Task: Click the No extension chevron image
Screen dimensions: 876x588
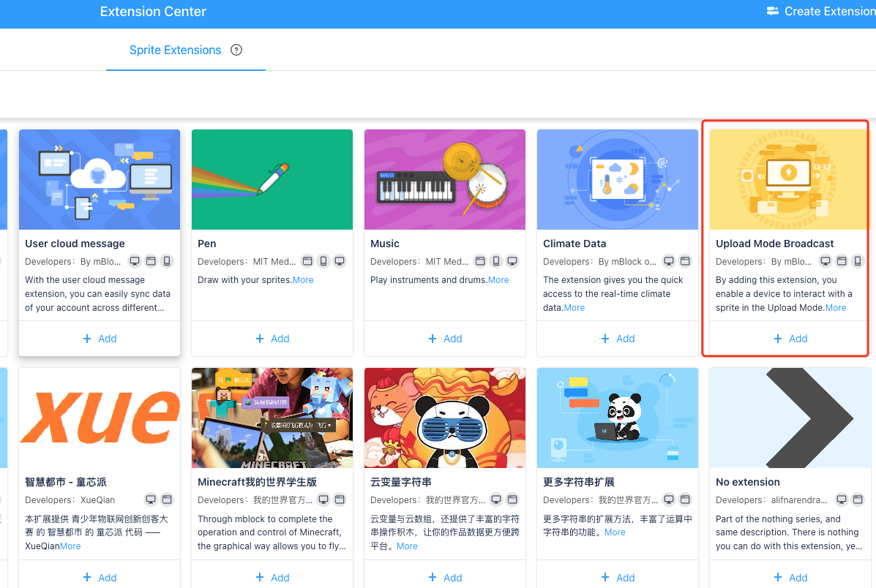Action: (x=790, y=418)
